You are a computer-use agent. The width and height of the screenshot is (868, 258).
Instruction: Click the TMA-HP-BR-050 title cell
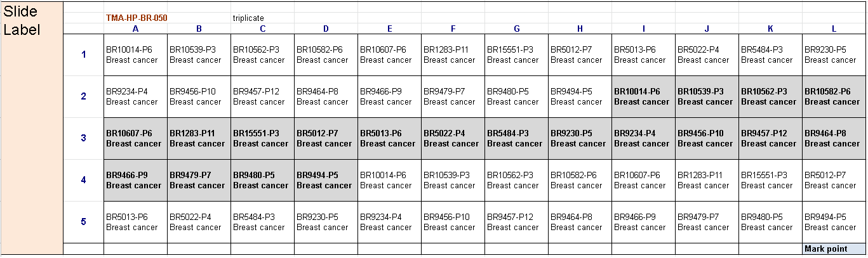[x=137, y=18]
